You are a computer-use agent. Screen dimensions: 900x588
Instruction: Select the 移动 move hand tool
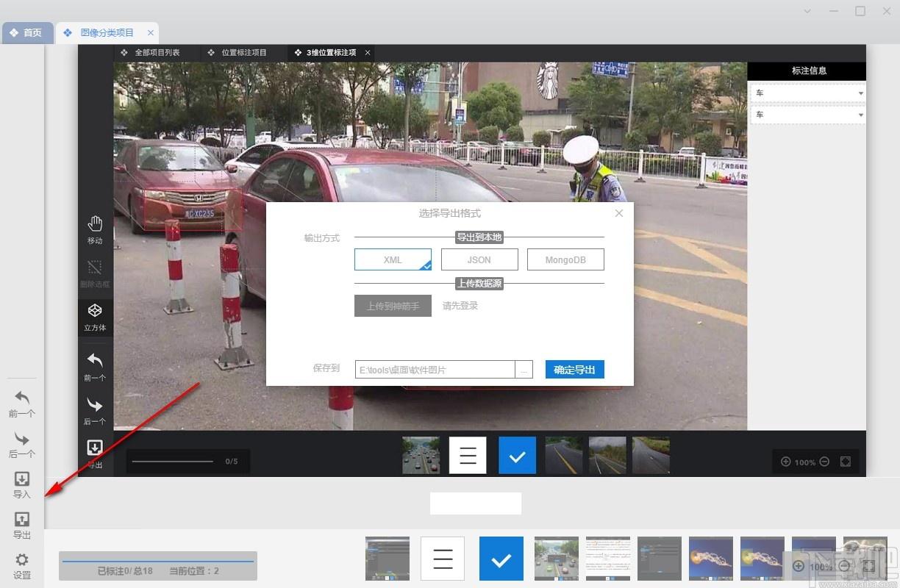(x=95, y=229)
